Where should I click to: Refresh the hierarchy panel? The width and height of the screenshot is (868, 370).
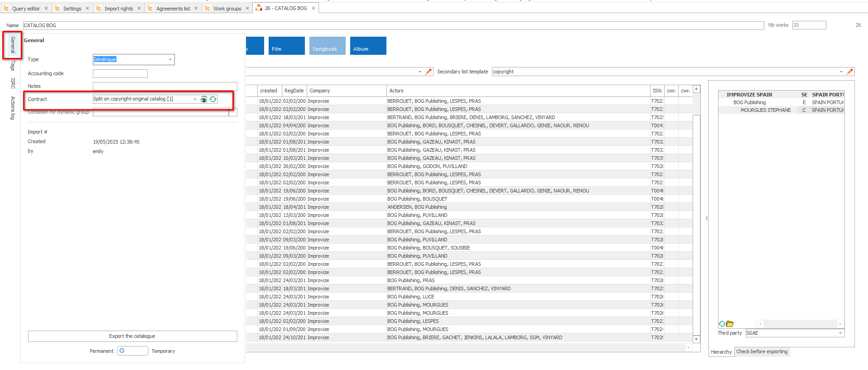[722, 324]
